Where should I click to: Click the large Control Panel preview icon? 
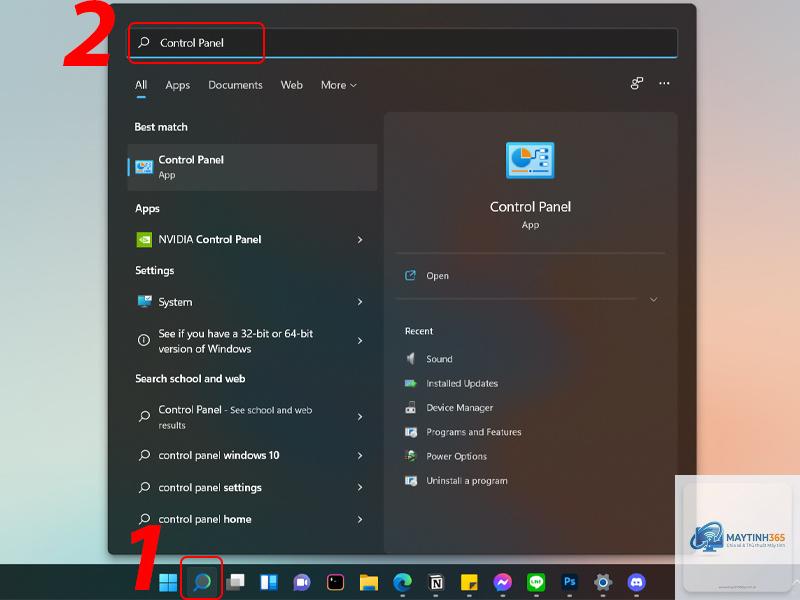[530, 160]
